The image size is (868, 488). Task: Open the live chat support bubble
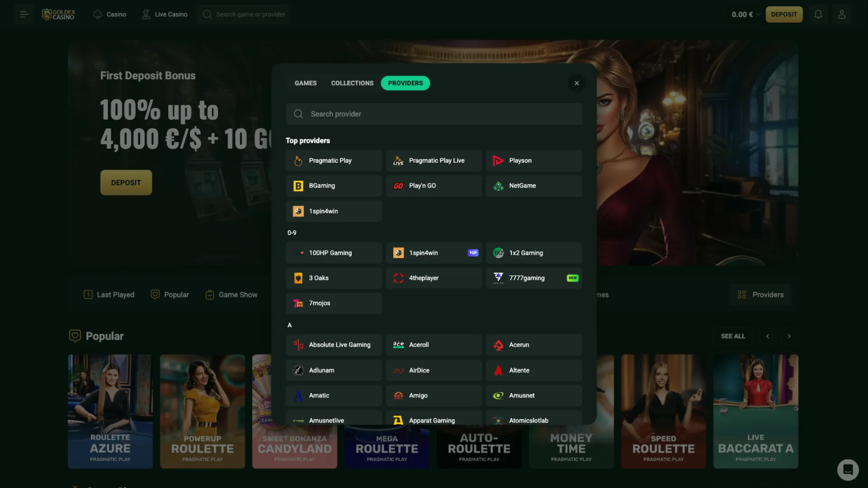click(848, 470)
